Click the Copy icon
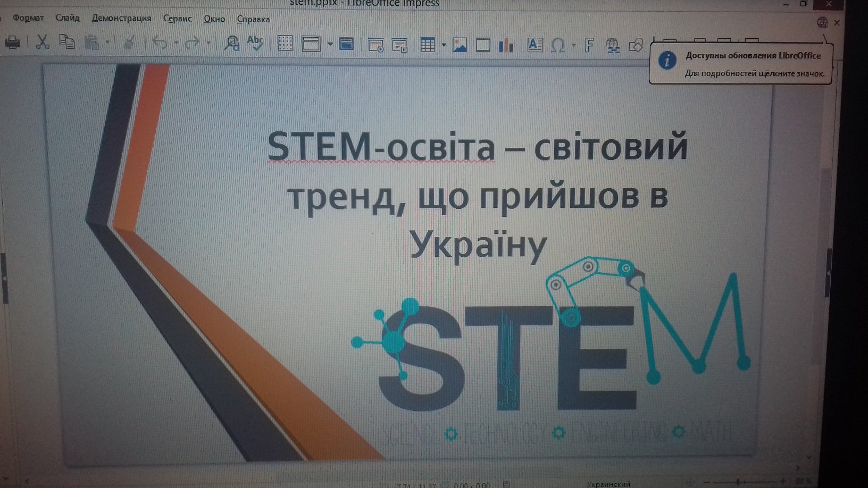 [66, 41]
